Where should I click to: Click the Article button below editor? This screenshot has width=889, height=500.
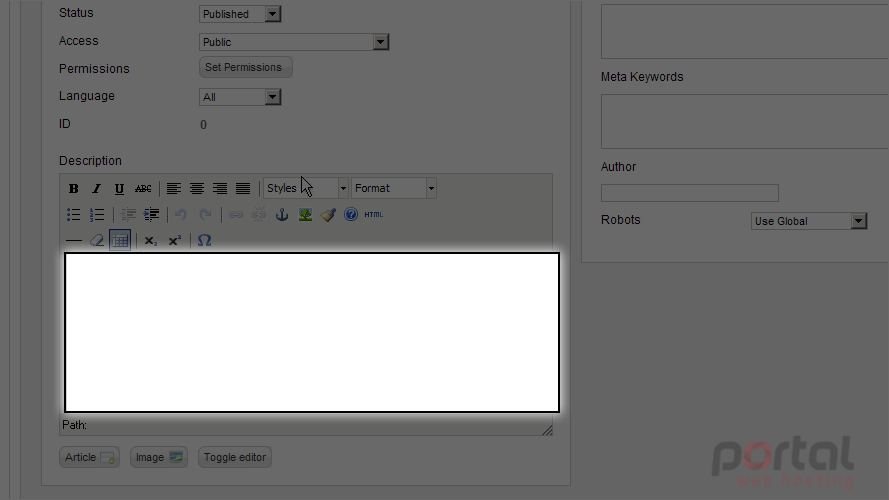pyautogui.click(x=89, y=457)
